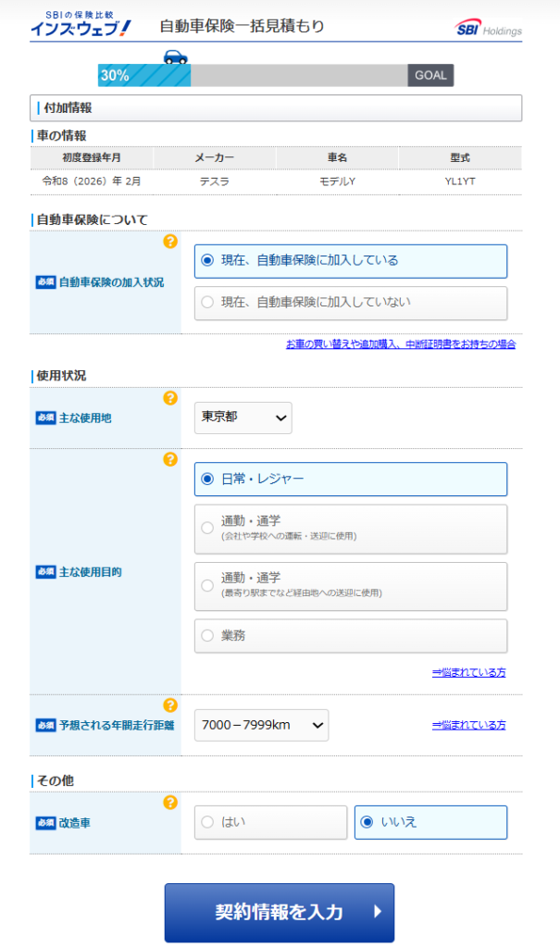Image resolution: width=560 pixels, height=948 pixels.
Task: Click the YL1YT model code cell
Action: click(x=460, y=181)
